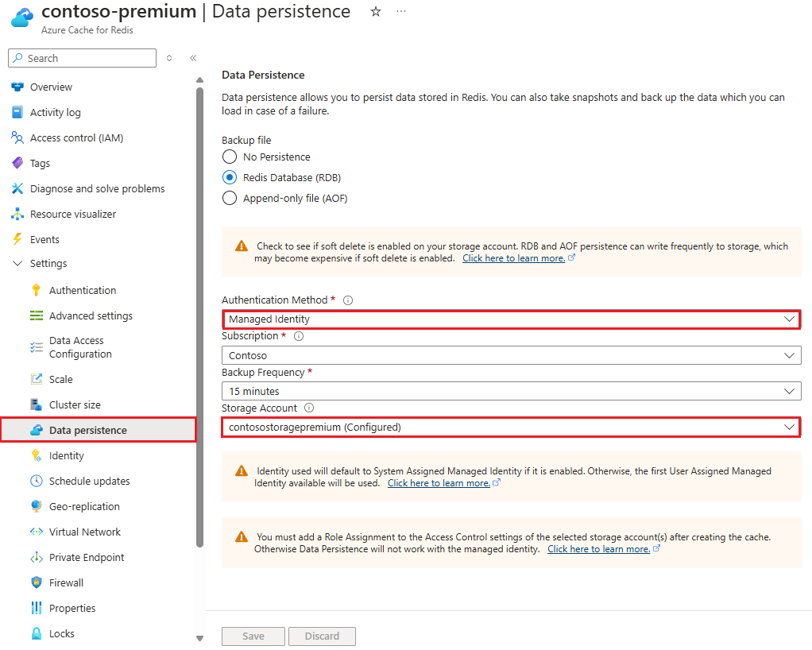Click the soft delete learn more link

click(512, 257)
